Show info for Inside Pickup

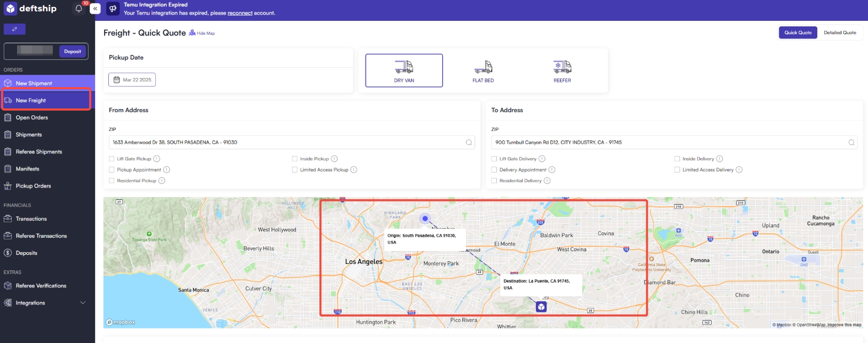(x=334, y=159)
